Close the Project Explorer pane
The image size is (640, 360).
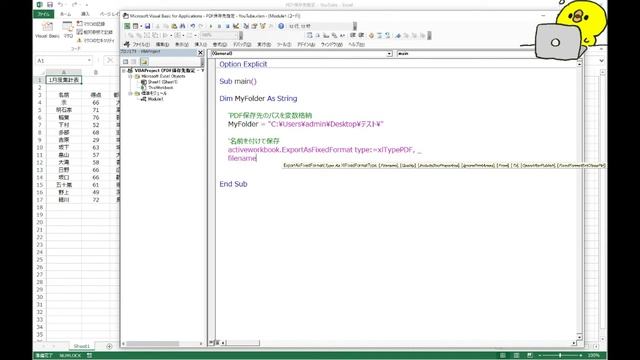(200, 53)
